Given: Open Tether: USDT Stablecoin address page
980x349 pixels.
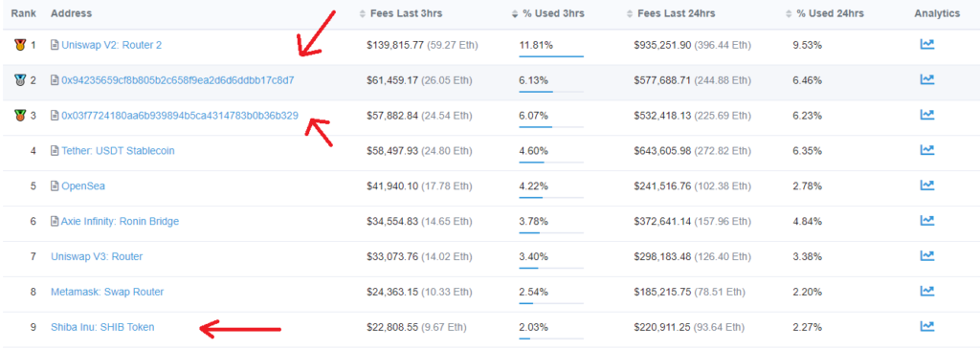Looking at the screenshot, I should (118, 150).
